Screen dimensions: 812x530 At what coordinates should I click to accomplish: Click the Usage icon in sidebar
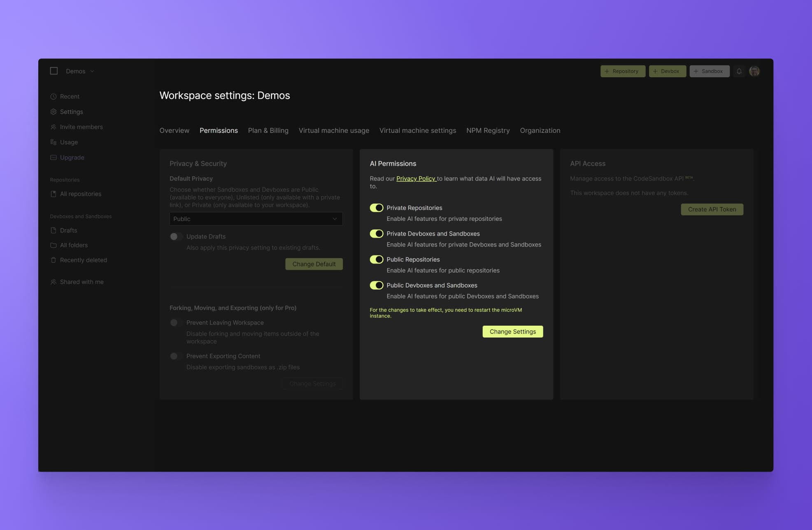(54, 142)
